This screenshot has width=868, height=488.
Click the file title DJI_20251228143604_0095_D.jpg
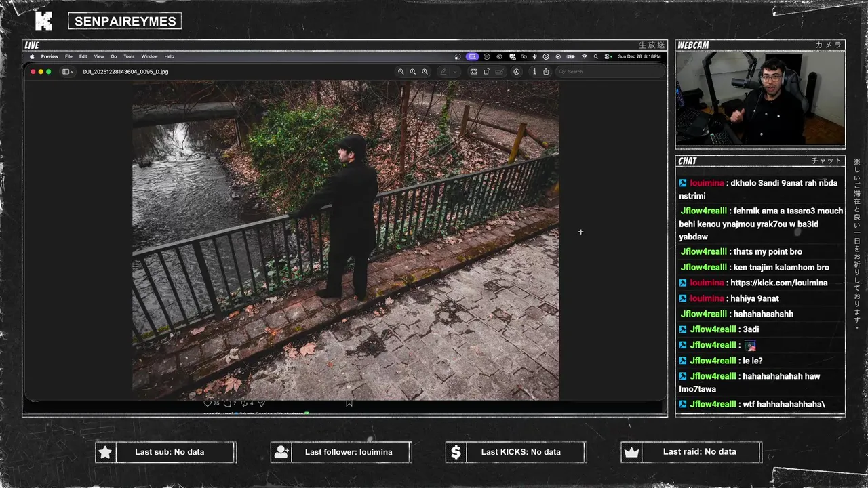pos(125,71)
